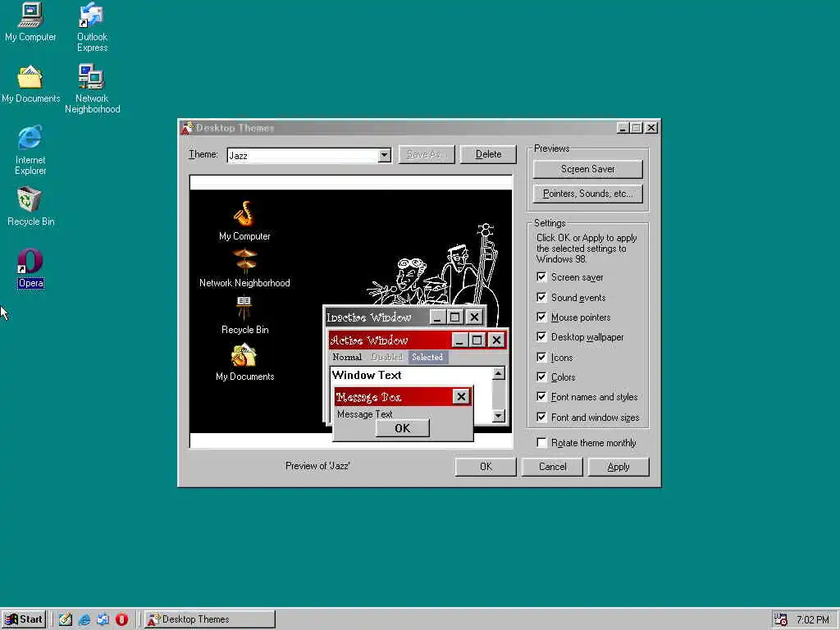
Task: Launch Internet Explorer from desktop
Action: tap(30, 151)
